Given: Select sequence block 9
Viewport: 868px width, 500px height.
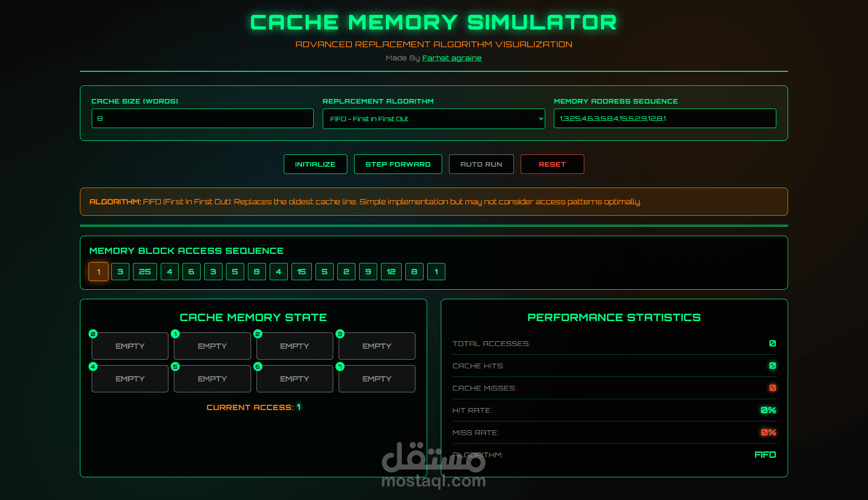Looking at the screenshot, I should (368, 272).
